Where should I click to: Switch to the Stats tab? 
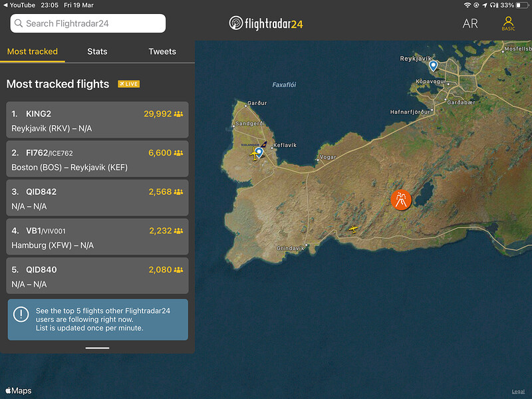point(97,52)
